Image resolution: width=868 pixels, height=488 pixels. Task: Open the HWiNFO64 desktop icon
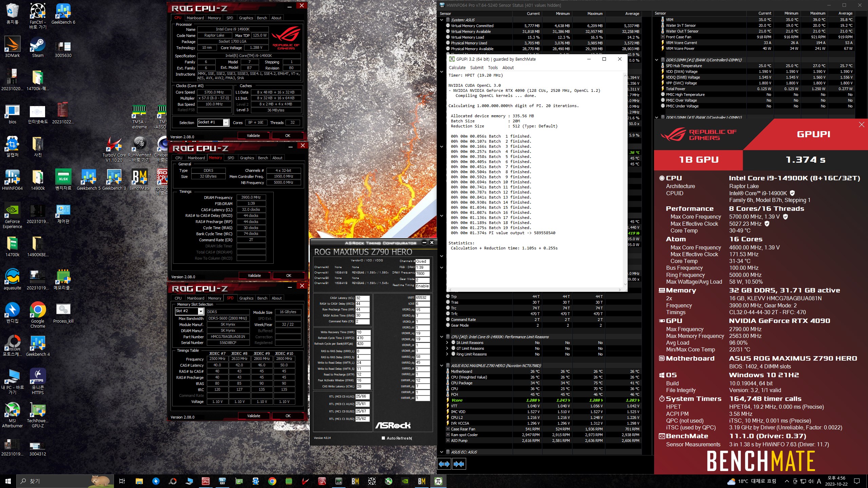[12, 180]
